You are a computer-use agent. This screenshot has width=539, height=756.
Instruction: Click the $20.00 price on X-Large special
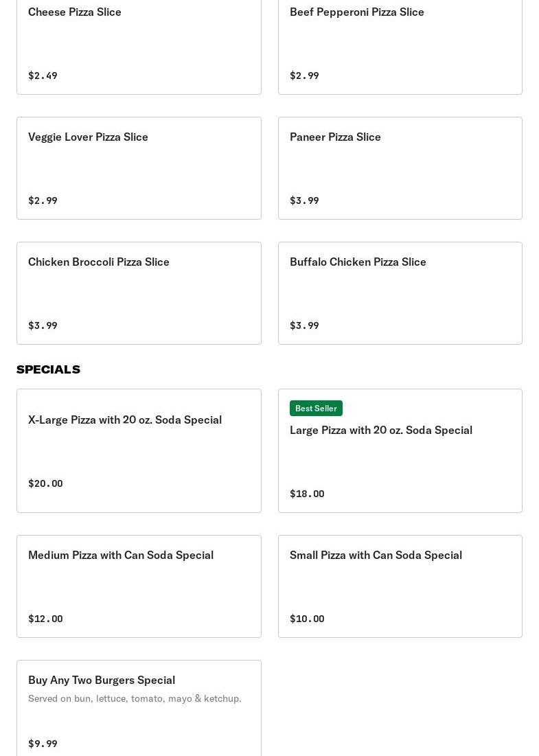pyautogui.click(x=45, y=483)
